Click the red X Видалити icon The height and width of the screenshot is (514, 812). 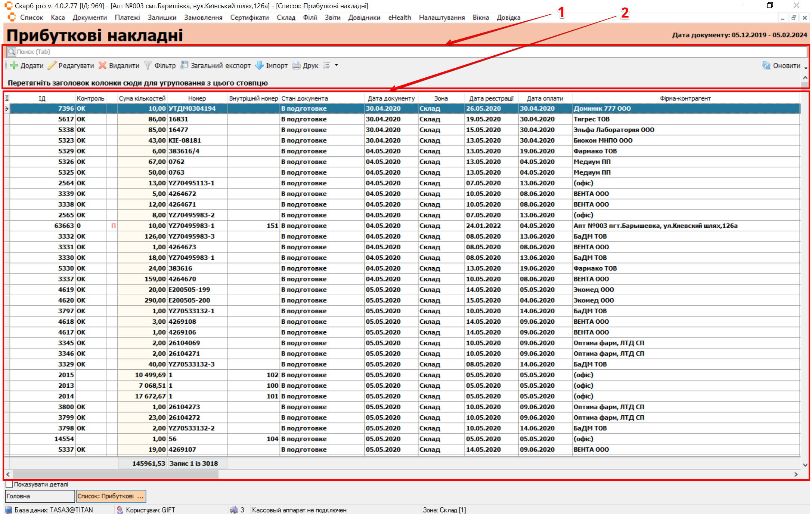(102, 65)
